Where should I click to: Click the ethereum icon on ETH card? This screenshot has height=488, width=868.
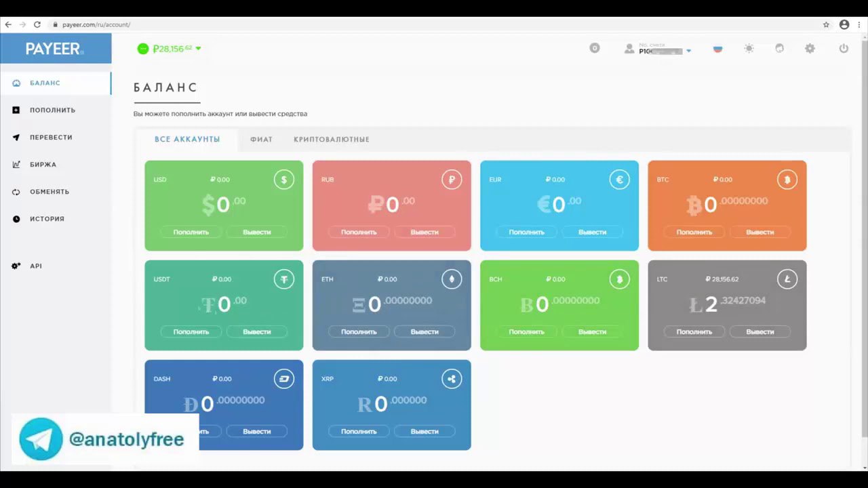452,279
